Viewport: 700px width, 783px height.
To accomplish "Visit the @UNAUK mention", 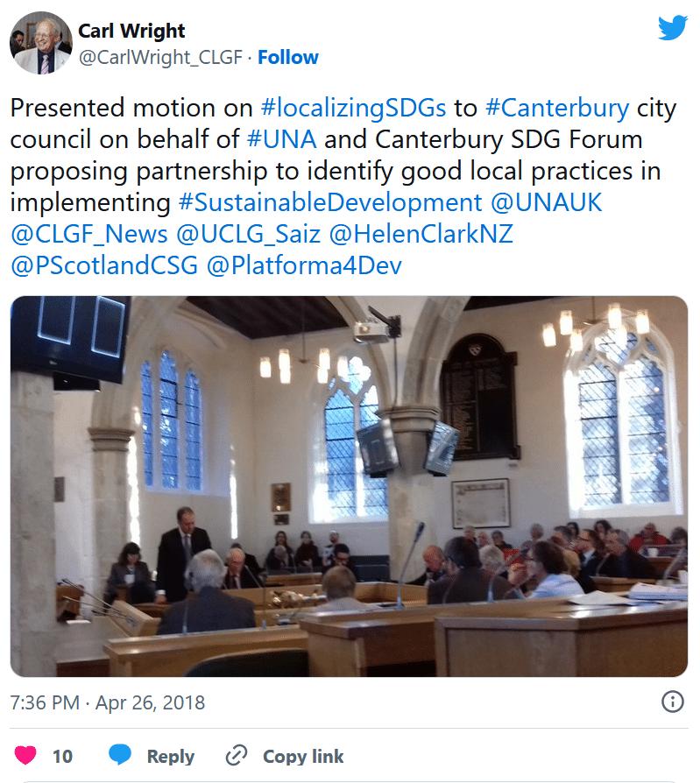I will (546, 202).
